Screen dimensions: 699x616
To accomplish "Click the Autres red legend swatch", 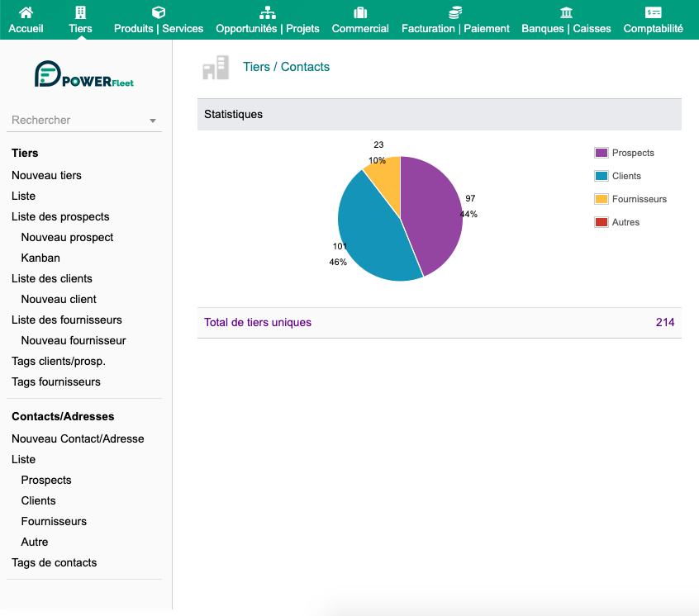I will click(602, 222).
